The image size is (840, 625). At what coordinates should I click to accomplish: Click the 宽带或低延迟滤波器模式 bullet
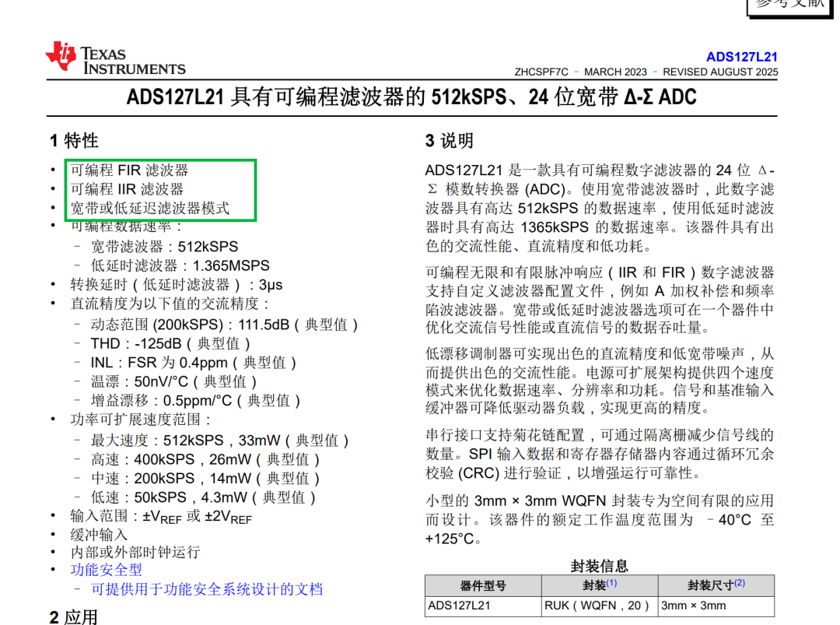[x=150, y=208]
